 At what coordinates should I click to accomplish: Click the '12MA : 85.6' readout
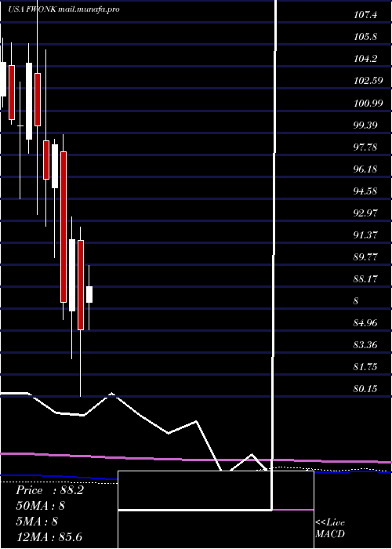(x=49, y=536)
